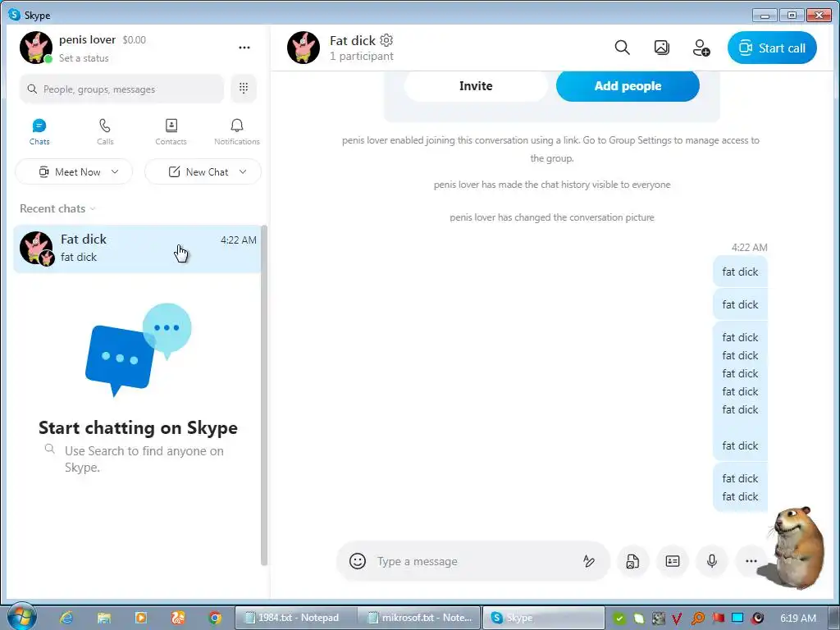
Task: Click the round speaker tray icon
Action: click(757, 619)
